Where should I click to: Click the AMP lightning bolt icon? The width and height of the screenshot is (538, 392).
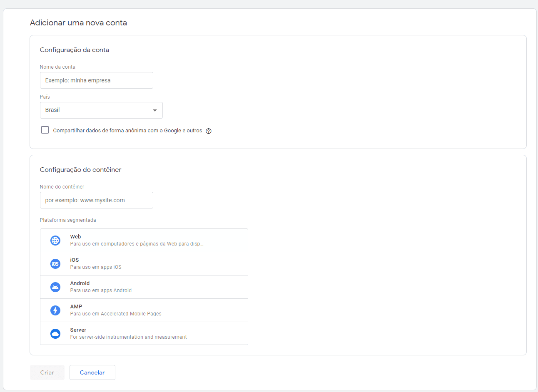point(55,310)
